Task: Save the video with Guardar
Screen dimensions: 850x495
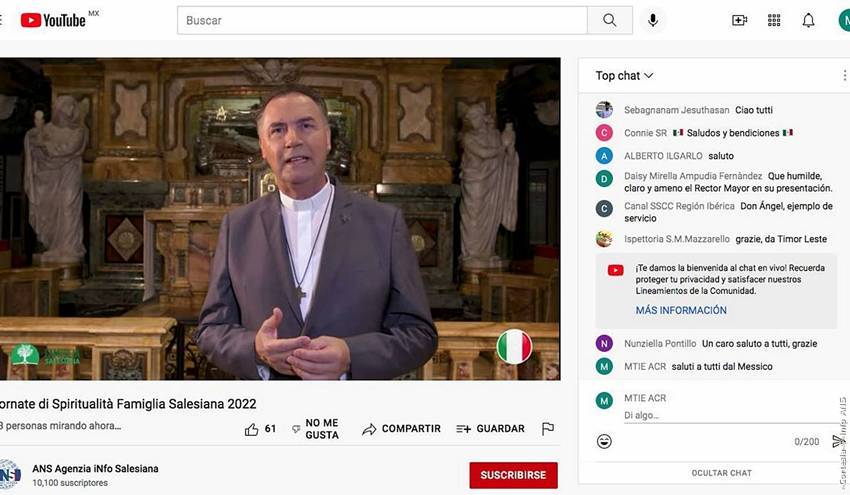Action: (491, 429)
